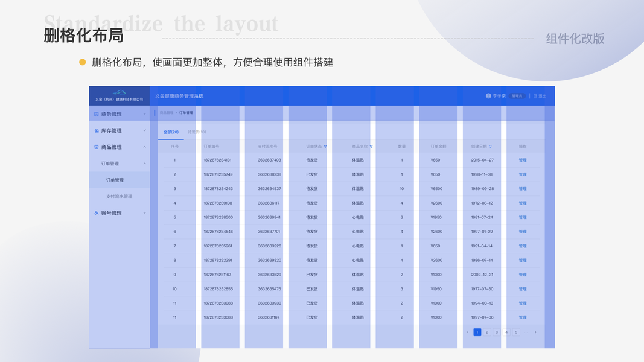The height and width of the screenshot is (362, 644).
Task: Click payment number 3632637403
Action: click(x=269, y=160)
